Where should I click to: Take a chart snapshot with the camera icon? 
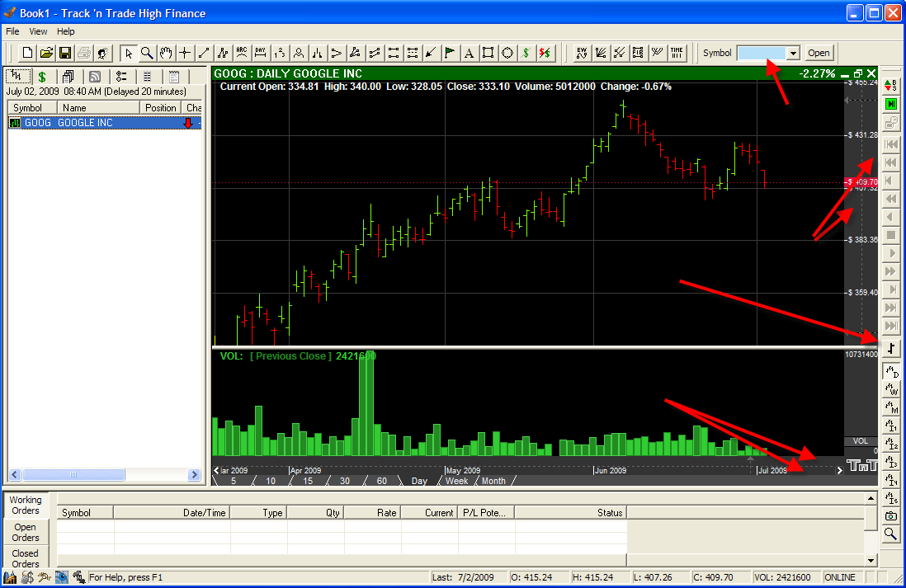point(891,515)
